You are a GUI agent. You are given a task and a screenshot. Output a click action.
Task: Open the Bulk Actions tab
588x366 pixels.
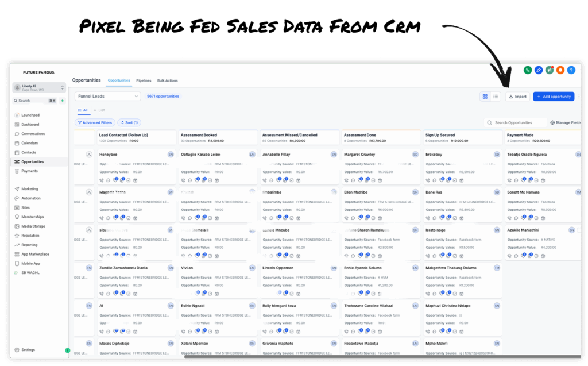pyautogui.click(x=168, y=80)
